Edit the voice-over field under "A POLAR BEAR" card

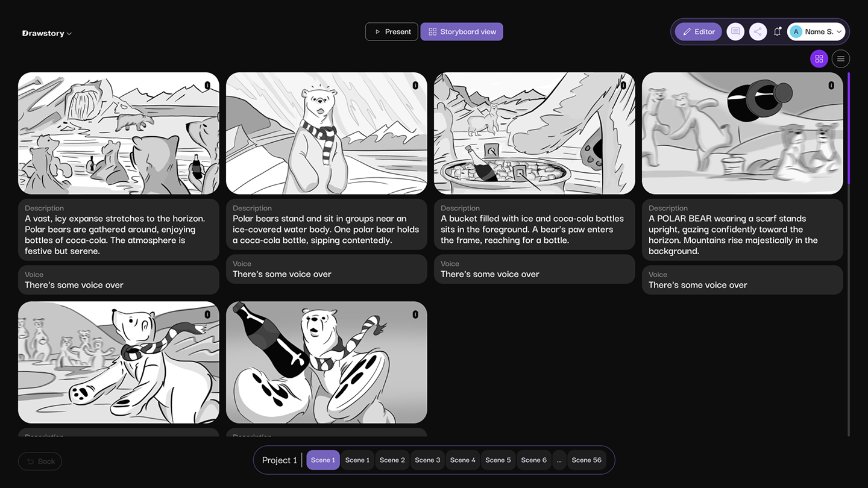tap(743, 280)
